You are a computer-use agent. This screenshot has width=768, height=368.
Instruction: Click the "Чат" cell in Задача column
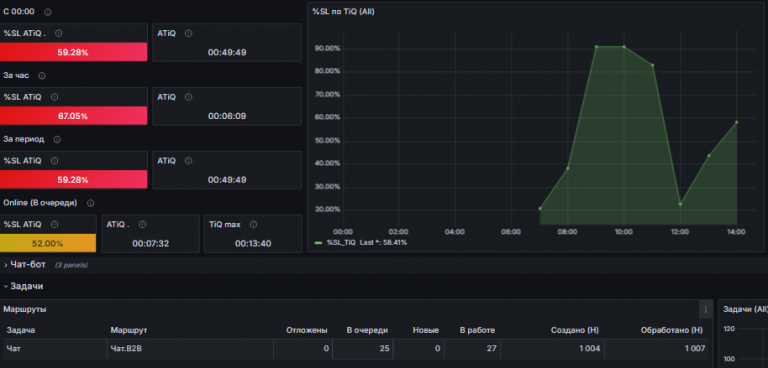[55, 348]
